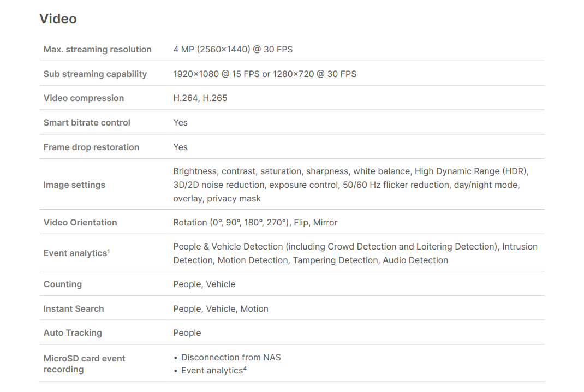Select the Max. streaming resolution label
This screenshot has width=584, height=392.
click(98, 49)
